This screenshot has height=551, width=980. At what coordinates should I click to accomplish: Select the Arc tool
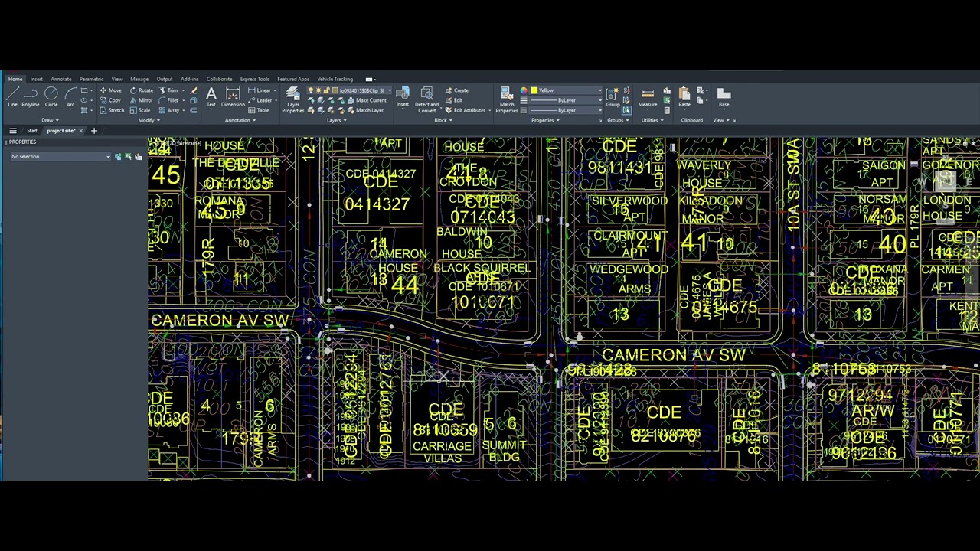(70, 96)
